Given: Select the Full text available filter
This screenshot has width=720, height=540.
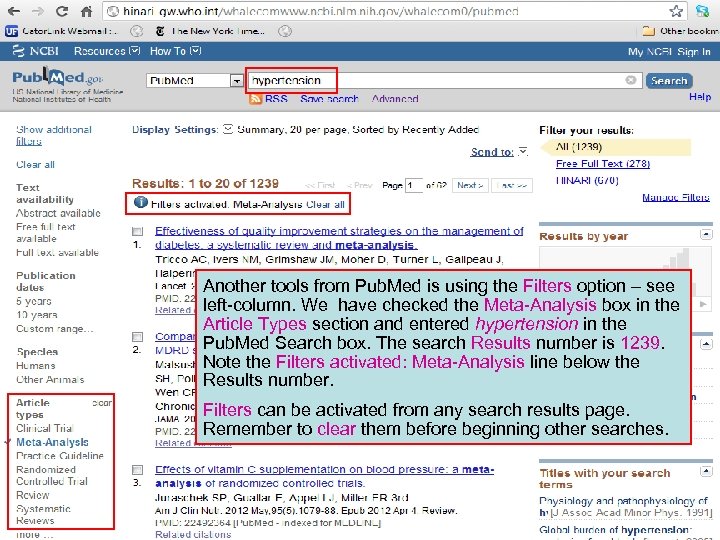Looking at the screenshot, I should pos(57,253).
